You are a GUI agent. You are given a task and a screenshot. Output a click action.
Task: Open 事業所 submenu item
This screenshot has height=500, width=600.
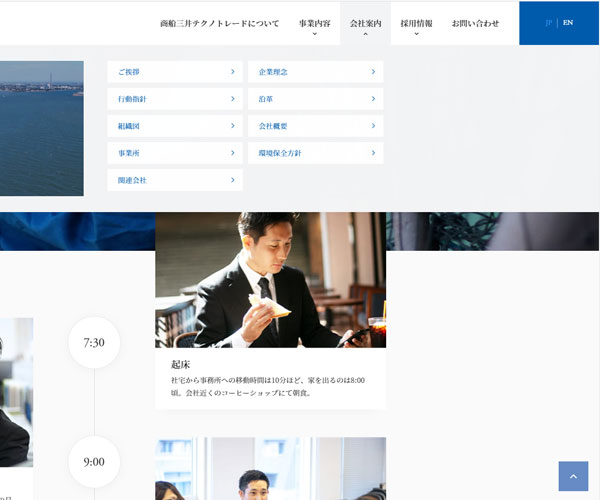click(x=175, y=153)
